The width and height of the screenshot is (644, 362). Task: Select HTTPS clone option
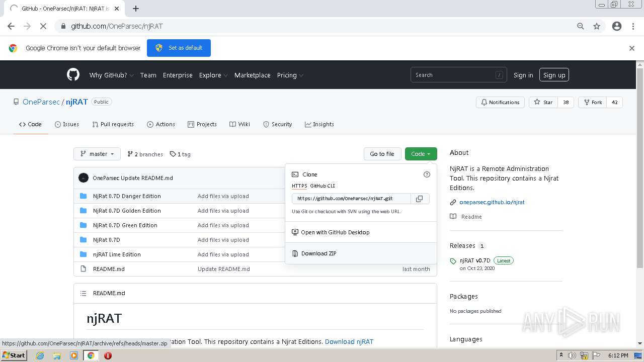click(x=299, y=186)
